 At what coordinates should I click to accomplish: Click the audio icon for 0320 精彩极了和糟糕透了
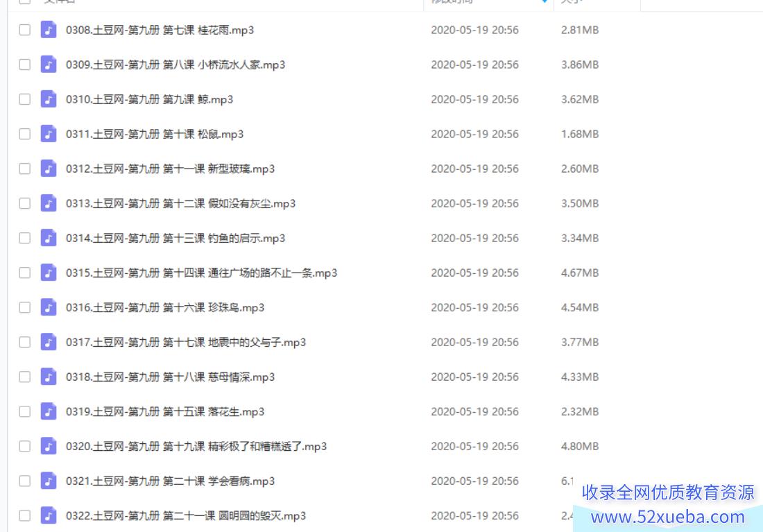pos(48,446)
